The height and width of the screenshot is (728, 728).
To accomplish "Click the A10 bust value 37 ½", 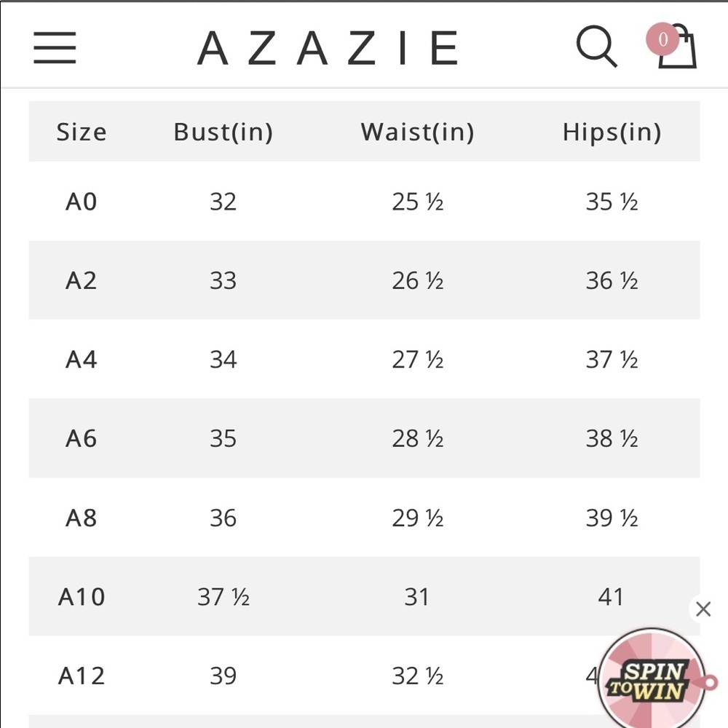I will click(x=223, y=597).
